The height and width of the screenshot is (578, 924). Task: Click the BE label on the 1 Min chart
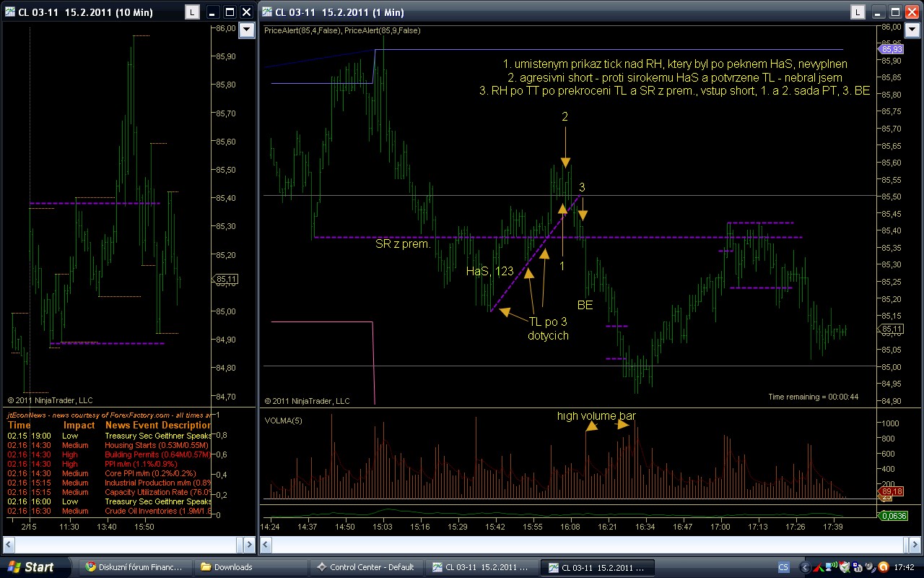tap(585, 305)
